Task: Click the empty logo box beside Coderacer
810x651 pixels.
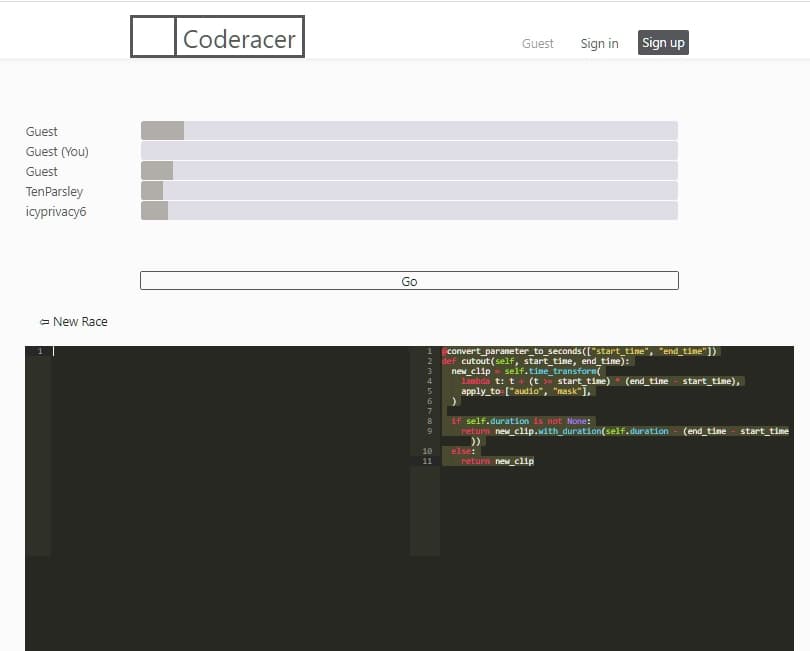Action: click(153, 36)
